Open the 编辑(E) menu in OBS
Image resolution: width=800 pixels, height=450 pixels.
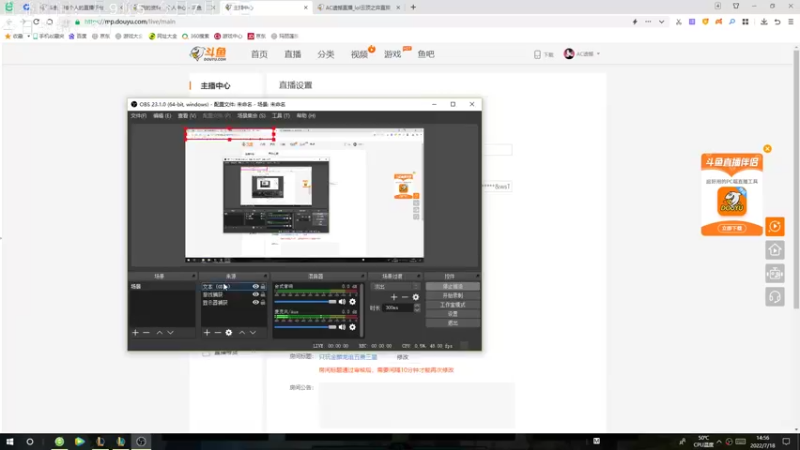(162, 116)
